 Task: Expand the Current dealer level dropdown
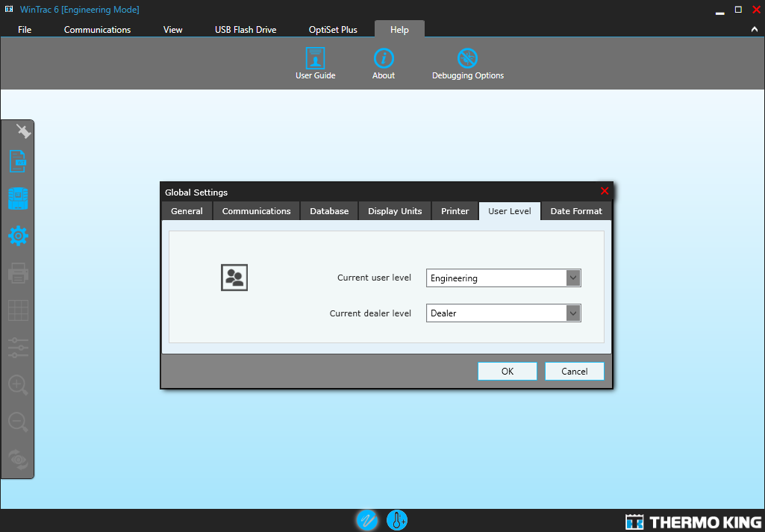[573, 313]
